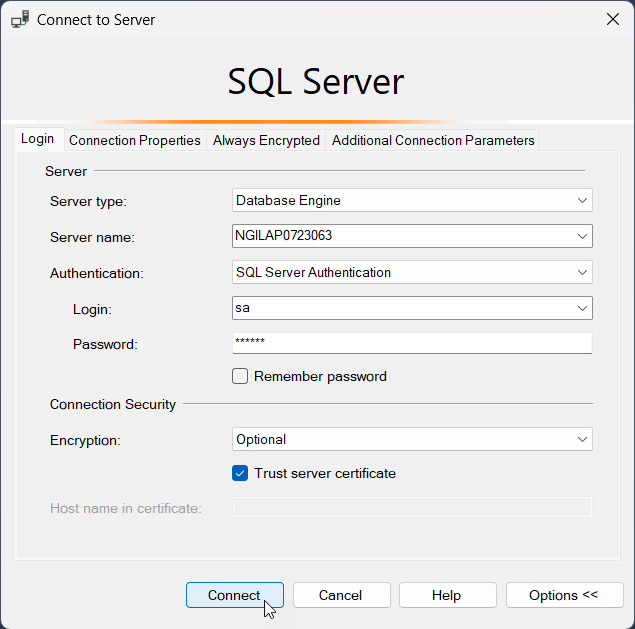This screenshot has height=629, width=635.
Task: Click the Authentication label
Action: coord(96,273)
